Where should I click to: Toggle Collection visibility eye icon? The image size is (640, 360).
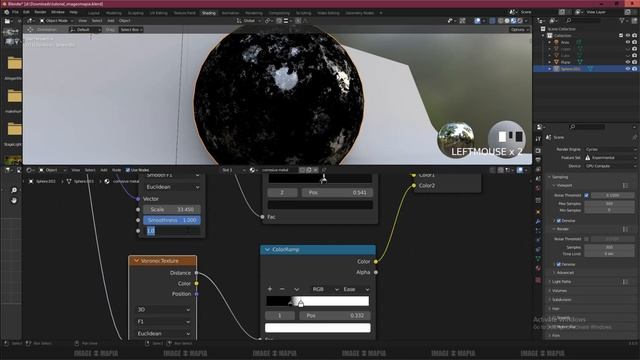point(628,36)
